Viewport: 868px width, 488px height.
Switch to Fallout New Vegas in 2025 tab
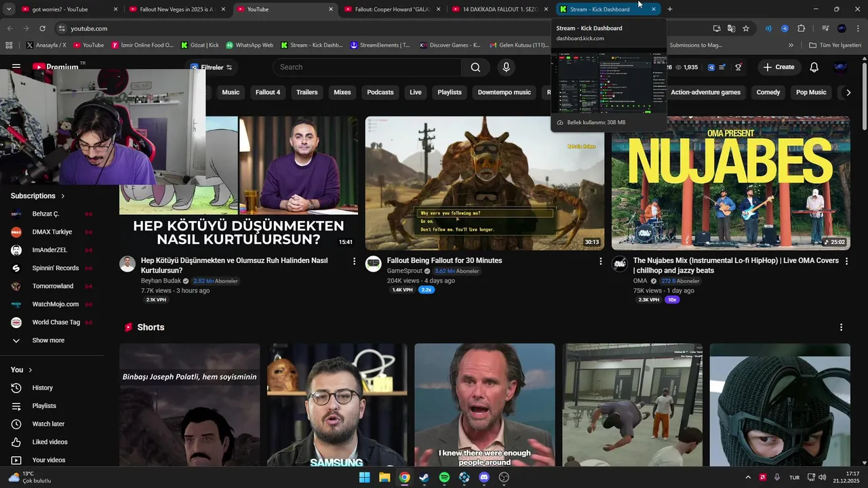coord(177,9)
